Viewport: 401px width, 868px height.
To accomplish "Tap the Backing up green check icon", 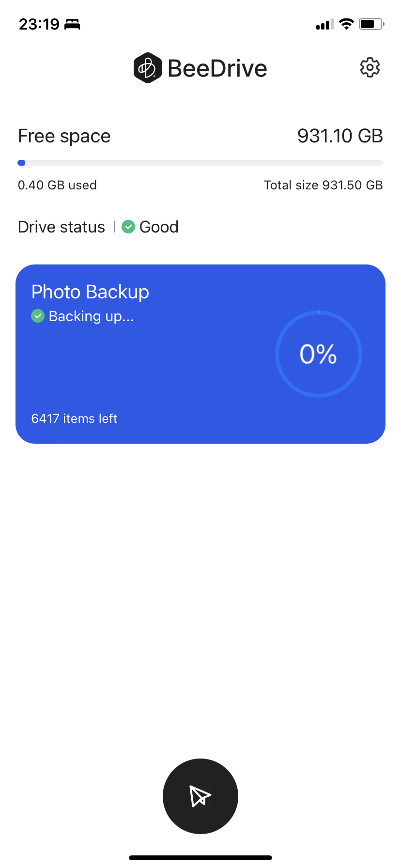I will [x=38, y=316].
